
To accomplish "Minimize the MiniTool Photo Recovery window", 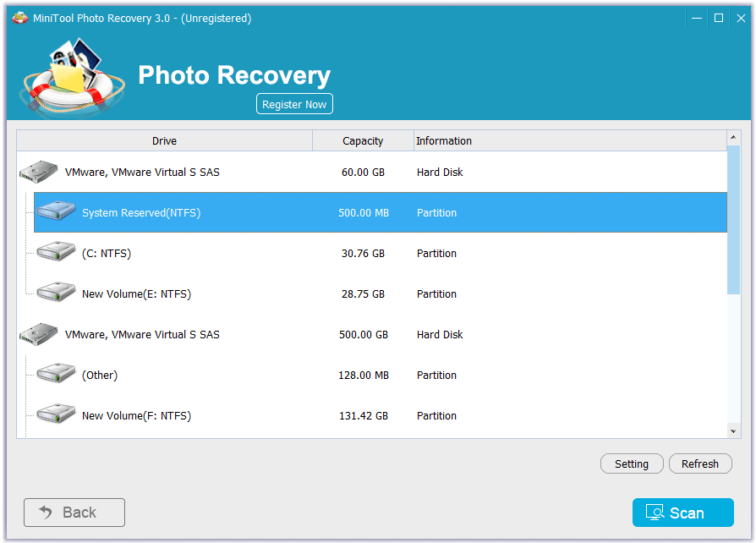I will tap(696, 19).
